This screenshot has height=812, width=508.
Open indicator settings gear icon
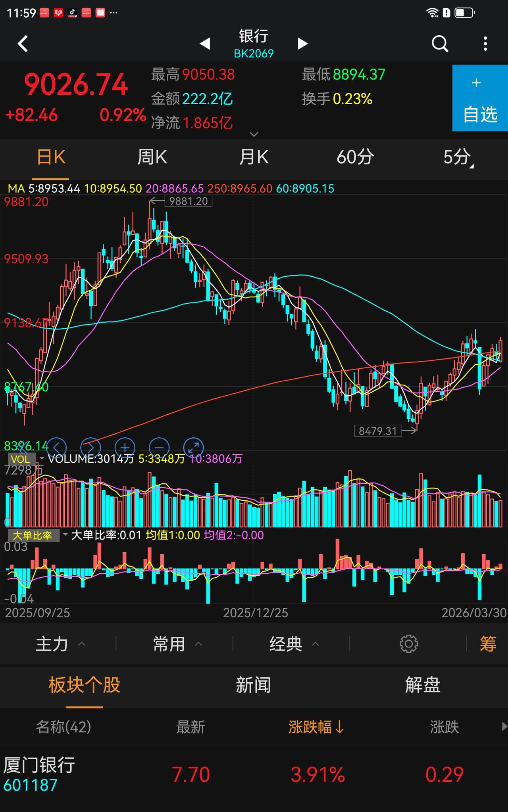[x=408, y=644]
